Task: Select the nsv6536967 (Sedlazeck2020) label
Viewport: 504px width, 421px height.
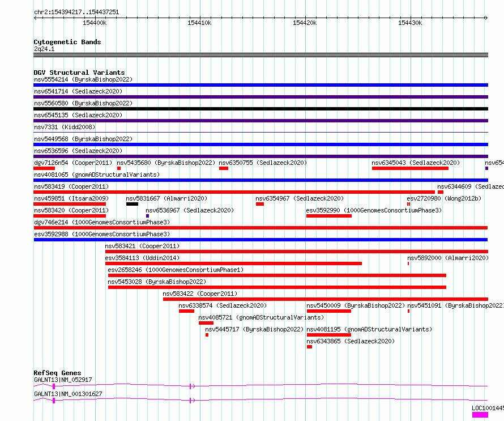Action: click(190, 210)
